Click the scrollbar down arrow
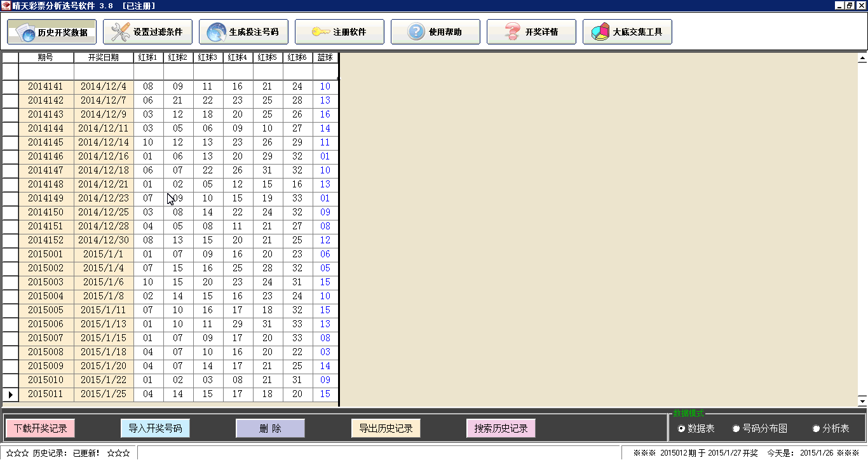Screen dimensions: 868x460 tap(862, 401)
